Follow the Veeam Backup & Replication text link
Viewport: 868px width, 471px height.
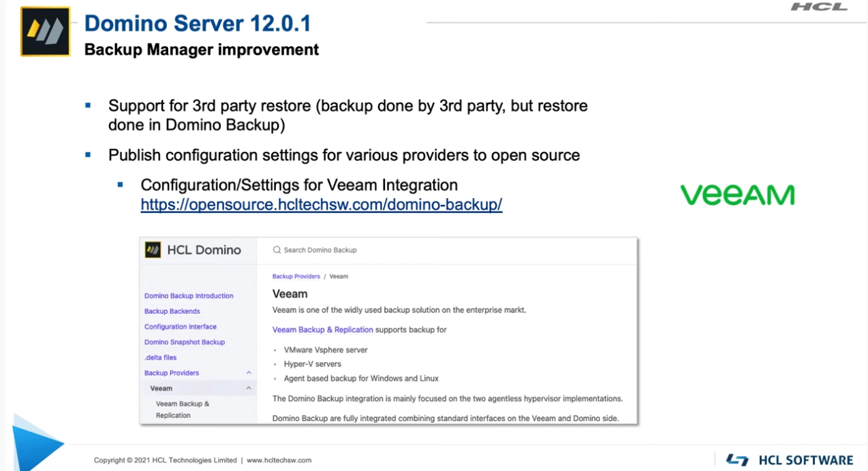tap(323, 329)
